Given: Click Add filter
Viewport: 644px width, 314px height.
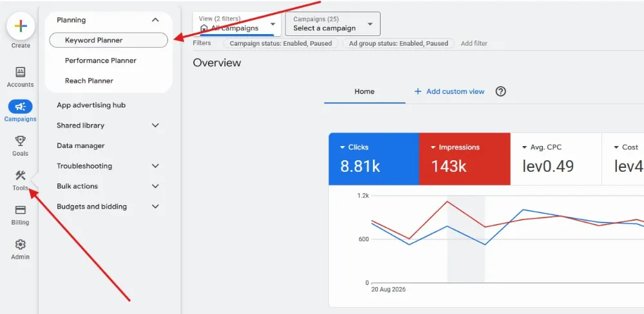Looking at the screenshot, I should (474, 43).
